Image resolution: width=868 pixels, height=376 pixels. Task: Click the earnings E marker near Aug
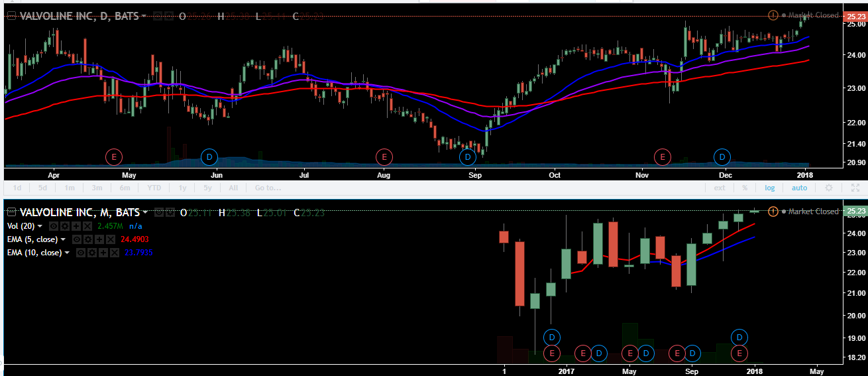click(384, 157)
